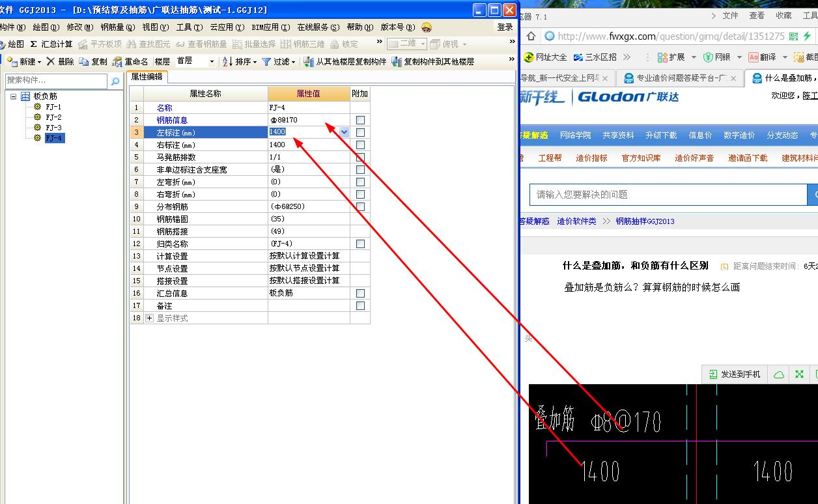This screenshot has height=504, width=818.
Task: Open the 升级下载 link on the website
Action: coord(661,135)
